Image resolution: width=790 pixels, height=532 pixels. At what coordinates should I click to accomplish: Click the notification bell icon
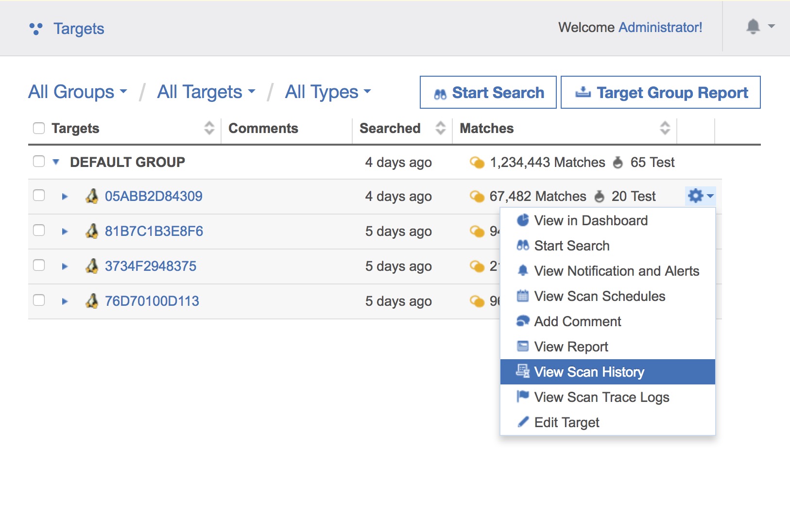click(x=753, y=27)
